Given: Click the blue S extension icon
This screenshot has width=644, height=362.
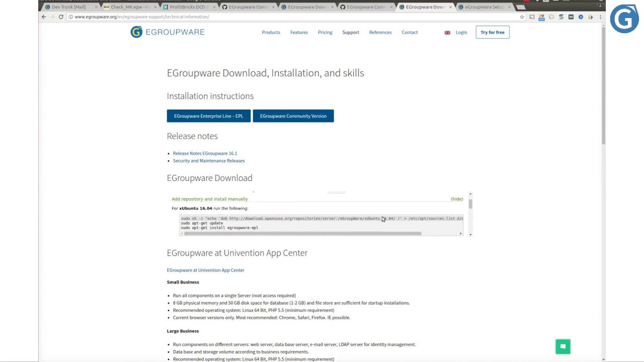Looking at the screenshot, I should [x=561, y=17].
